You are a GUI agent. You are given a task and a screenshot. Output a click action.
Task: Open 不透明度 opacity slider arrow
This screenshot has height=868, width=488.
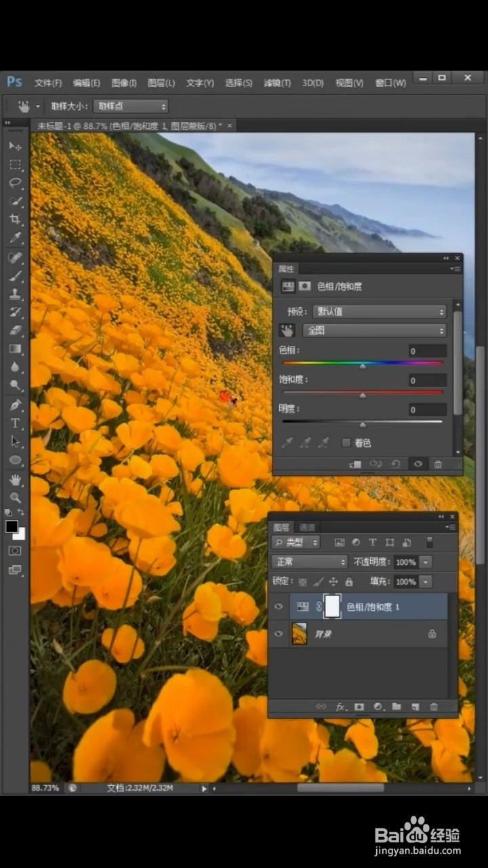point(426,562)
